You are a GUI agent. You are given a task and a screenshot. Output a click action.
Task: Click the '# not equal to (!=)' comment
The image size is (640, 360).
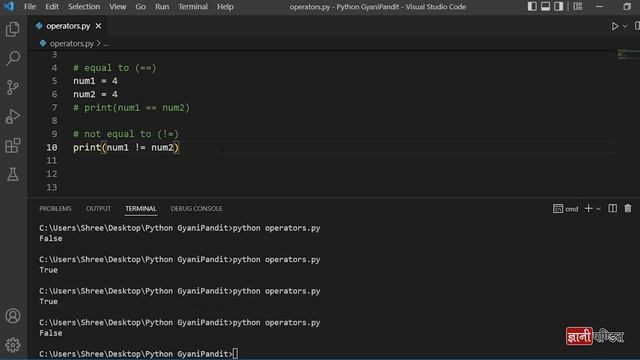tap(126, 134)
